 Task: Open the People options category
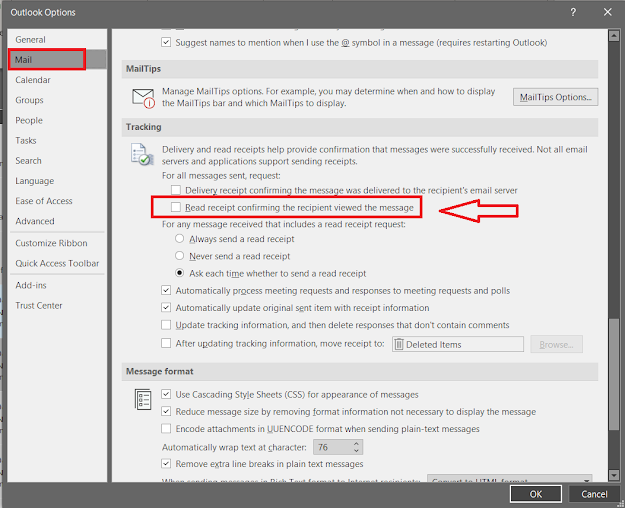[x=57, y=120]
